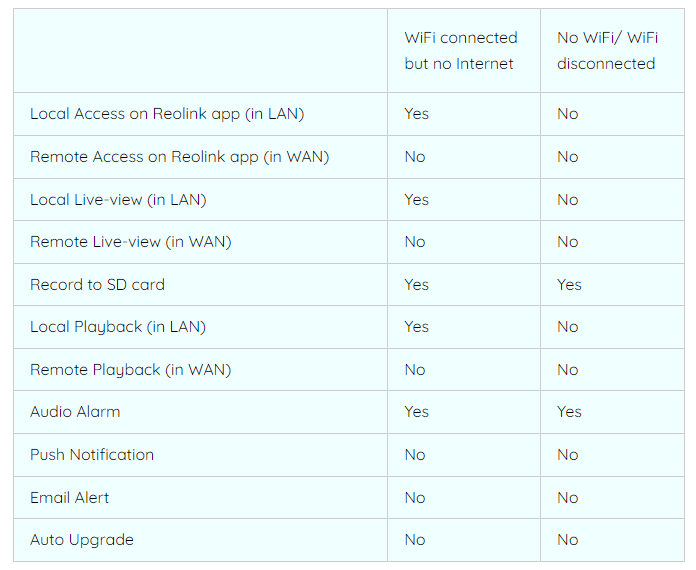This screenshot has height=570, width=696.
Task: Click the No cell for Email Alert, WiFi connected
Action: (x=415, y=498)
